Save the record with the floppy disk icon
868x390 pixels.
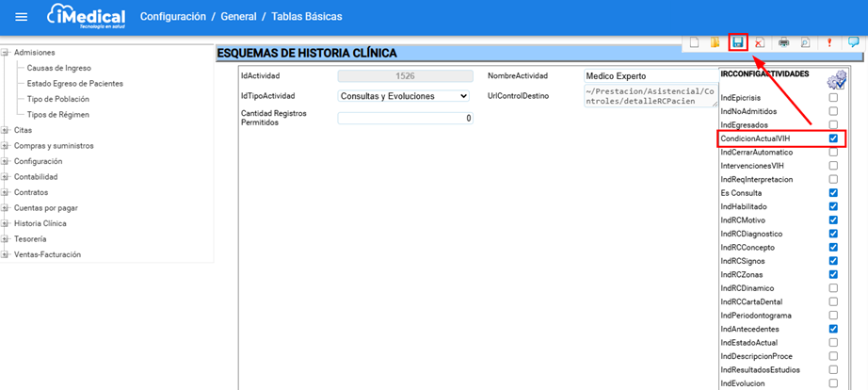[x=738, y=42]
